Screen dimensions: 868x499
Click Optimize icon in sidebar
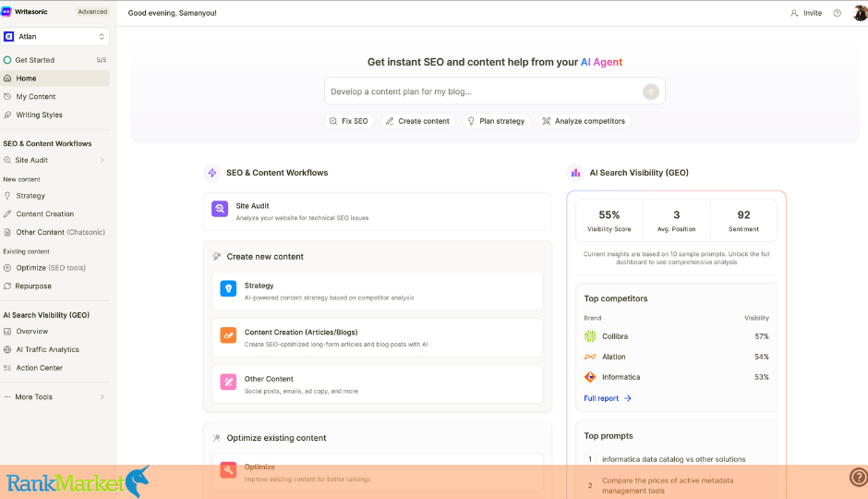tap(7, 267)
